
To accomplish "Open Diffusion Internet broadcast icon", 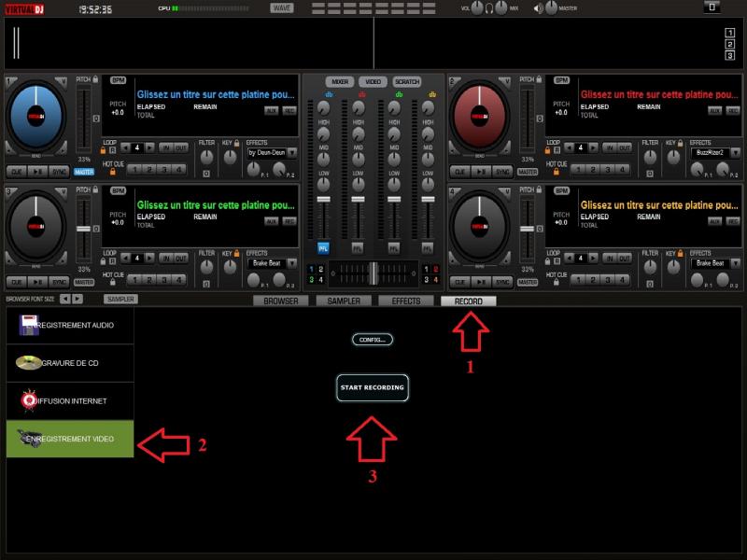I will coord(28,400).
